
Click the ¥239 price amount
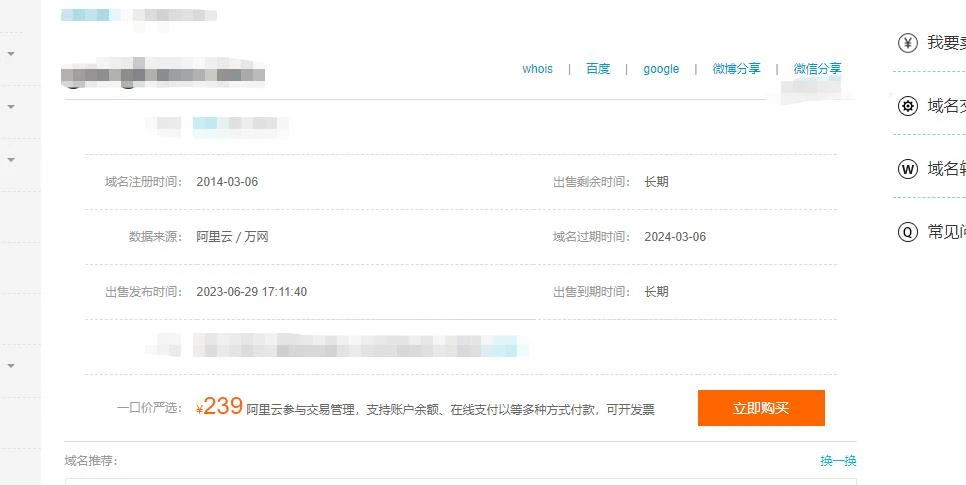[220, 407]
